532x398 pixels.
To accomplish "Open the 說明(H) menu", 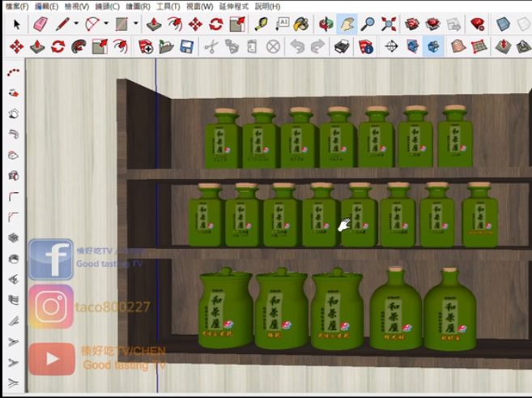I will point(267,6).
